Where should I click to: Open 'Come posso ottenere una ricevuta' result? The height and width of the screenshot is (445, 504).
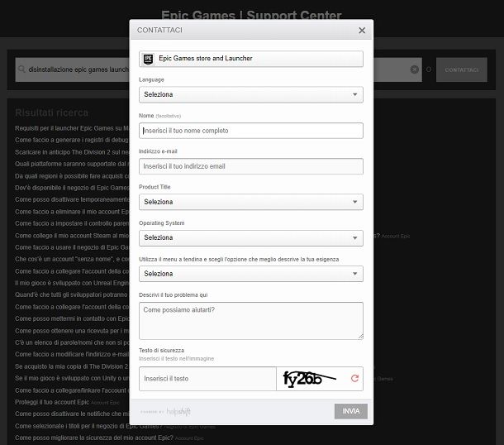72,331
